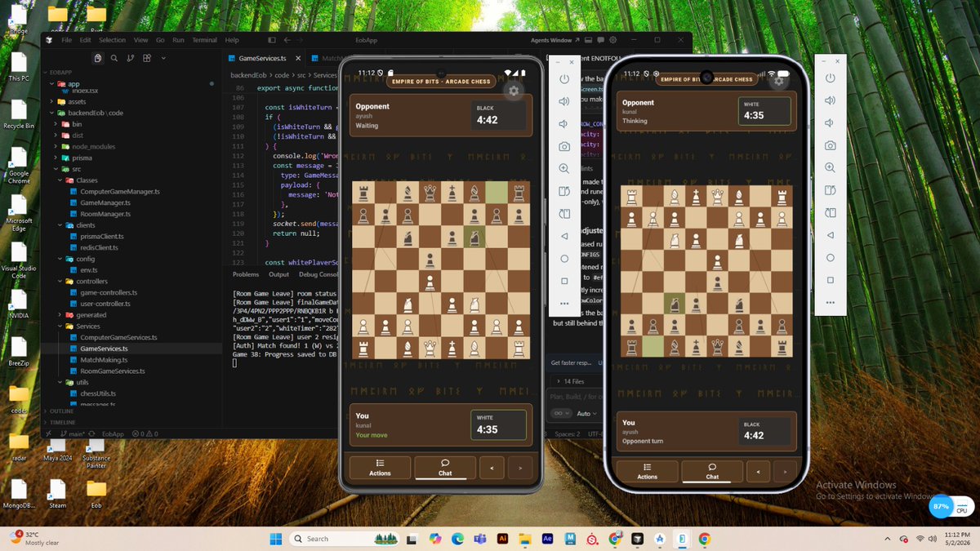Screen dimensions: 980x551
Task: Open settings gear in kunal's chess game
Action: tap(513, 91)
